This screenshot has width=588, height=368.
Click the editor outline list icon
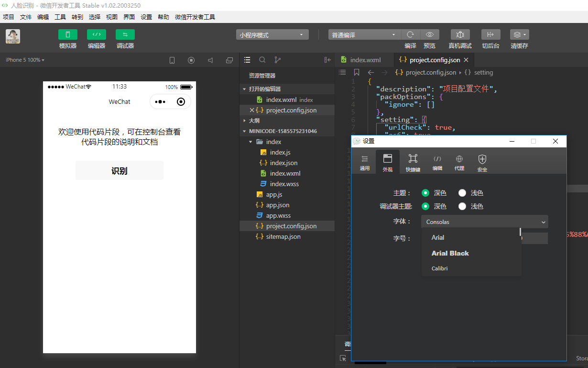pos(342,72)
